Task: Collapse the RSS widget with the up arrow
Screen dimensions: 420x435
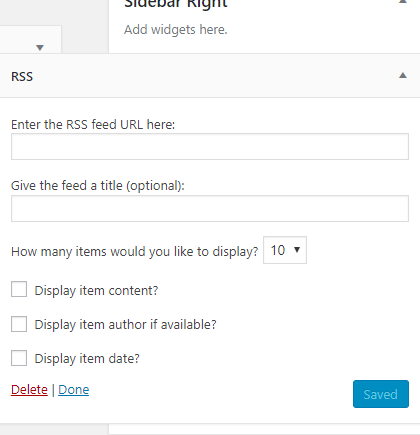Action: point(403,76)
